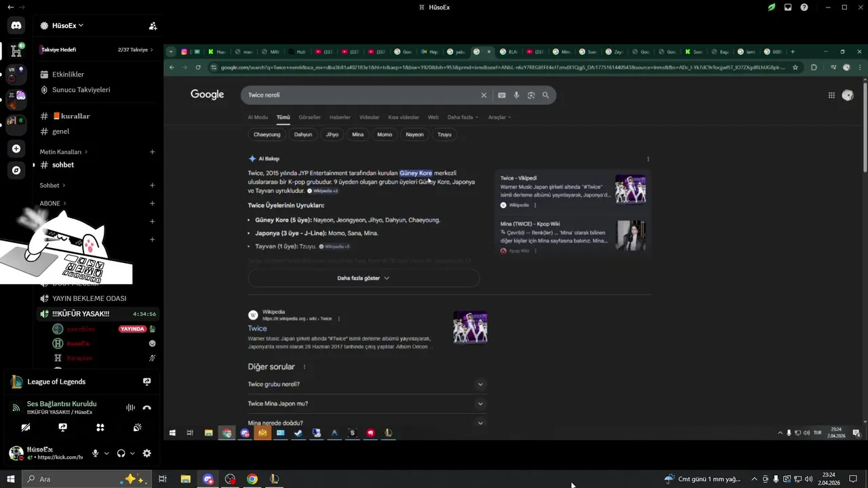Viewport: 868px width, 488px height.
Task: Add channel to Sohbet category
Action: tap(152, 185)
